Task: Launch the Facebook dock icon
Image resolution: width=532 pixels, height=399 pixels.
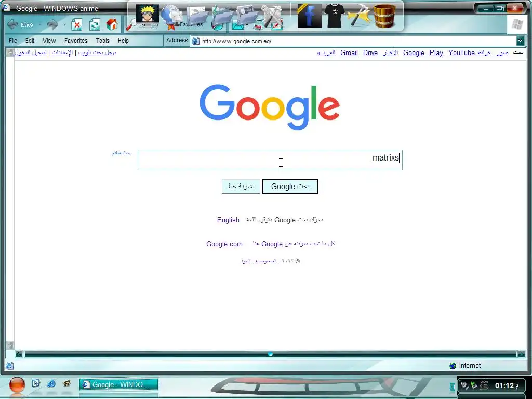Action: coord(310,16)
